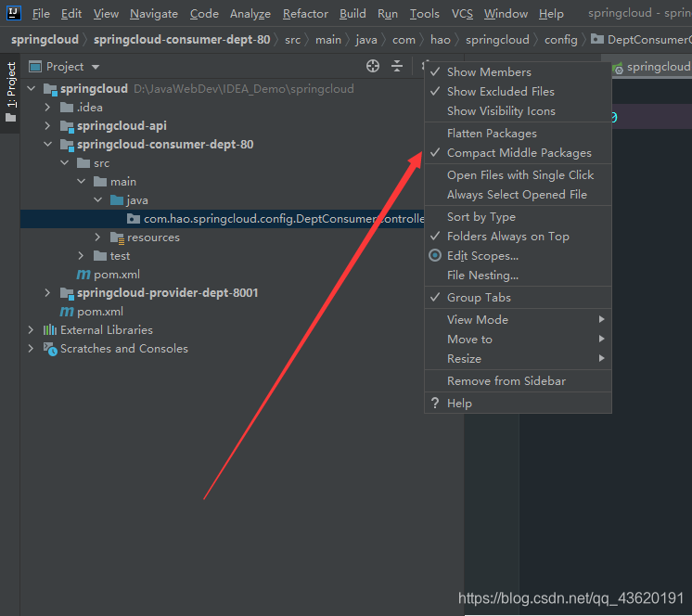Image resolution: width=692 pixels, height=616 pixels.
Task: Open the Project view dropdown arrow
Action: point(96,67)
